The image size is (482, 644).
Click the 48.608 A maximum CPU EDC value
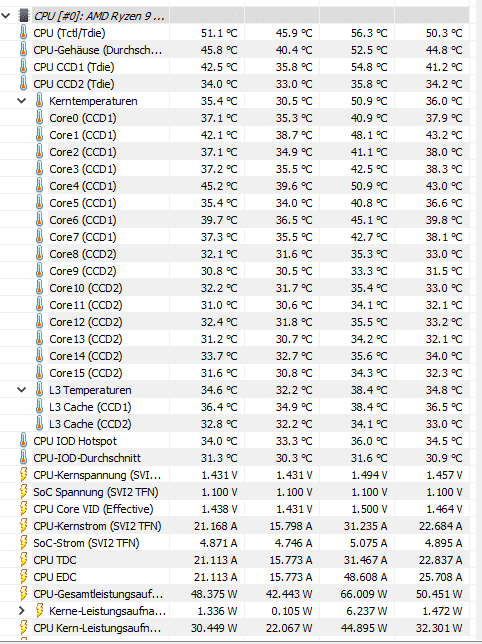point(365,577)
